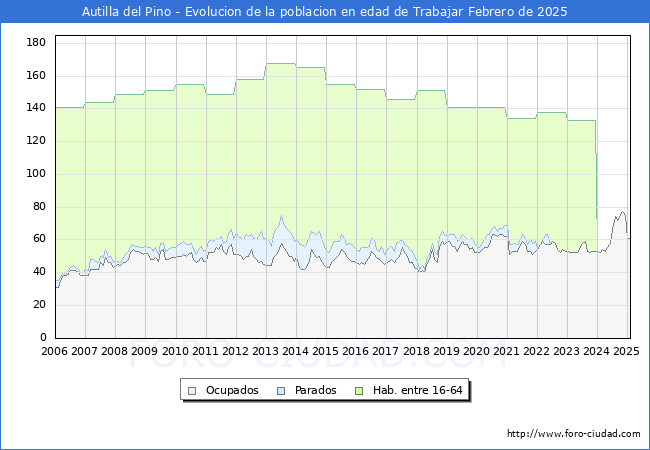Click the 2015 x-axis year label
Image resolution: width=650 pixels, height=450 pixels.
(325, 351)
